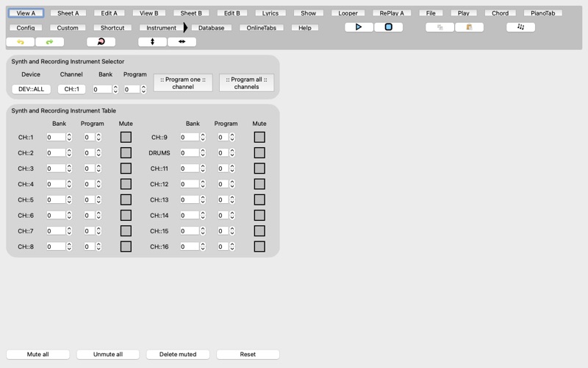Click the Reset button

[x=248, y=354]
